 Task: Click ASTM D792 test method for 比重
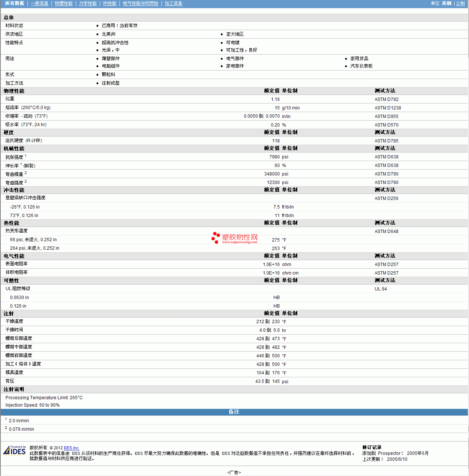click(x=386, y=99)
